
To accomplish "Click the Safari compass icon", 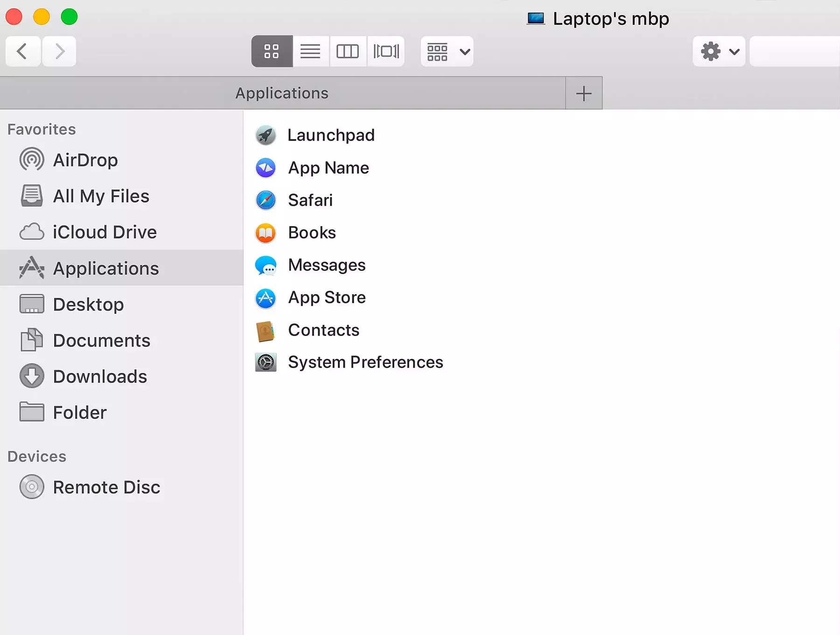I will [266, 200].
